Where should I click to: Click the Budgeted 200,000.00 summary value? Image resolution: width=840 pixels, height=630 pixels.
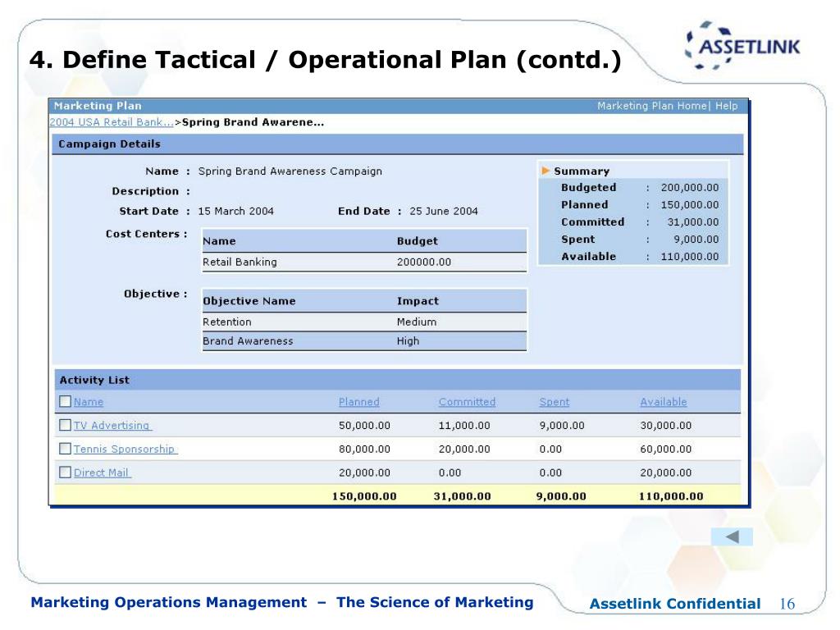(689, 188)
